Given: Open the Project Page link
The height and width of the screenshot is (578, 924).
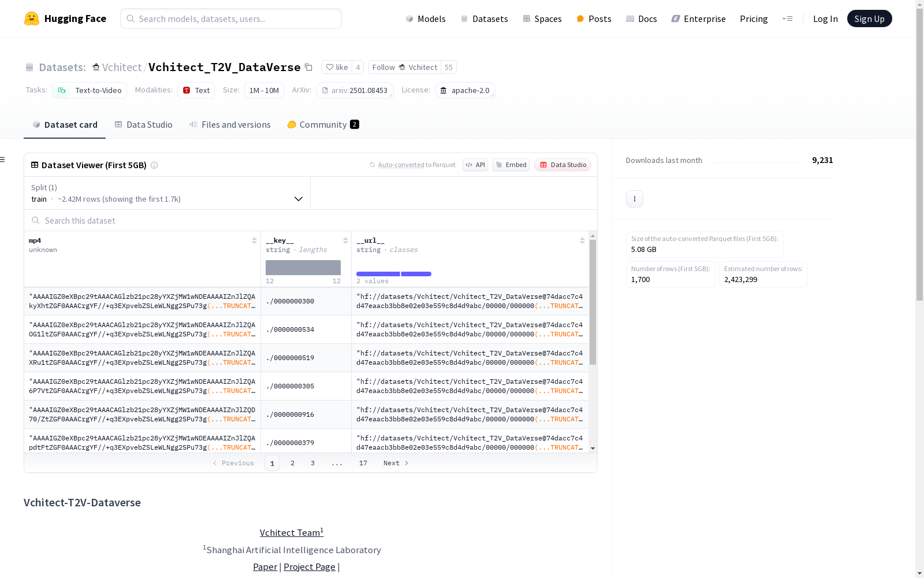Looking at the screenshot, I should (x=310, y=566).
